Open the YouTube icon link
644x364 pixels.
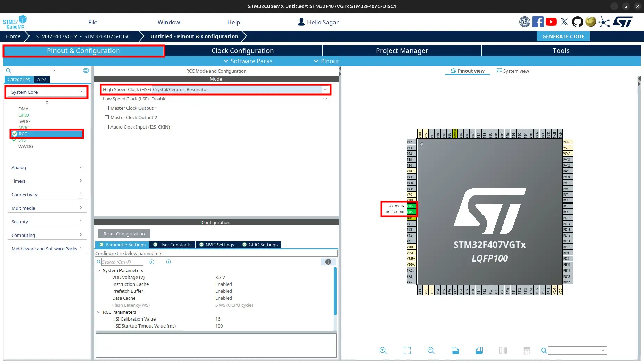tap(551, 22)
